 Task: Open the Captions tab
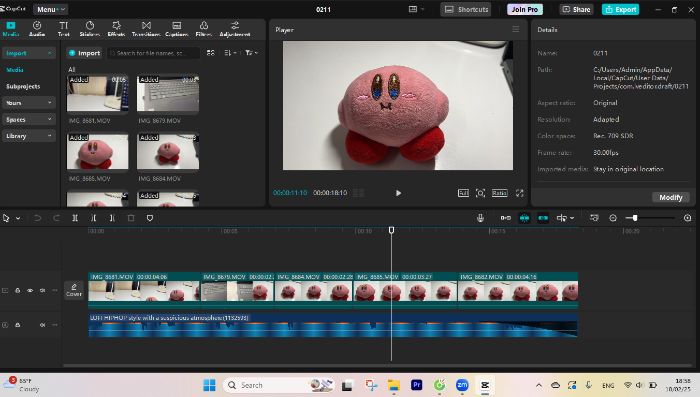pos(177,29)
